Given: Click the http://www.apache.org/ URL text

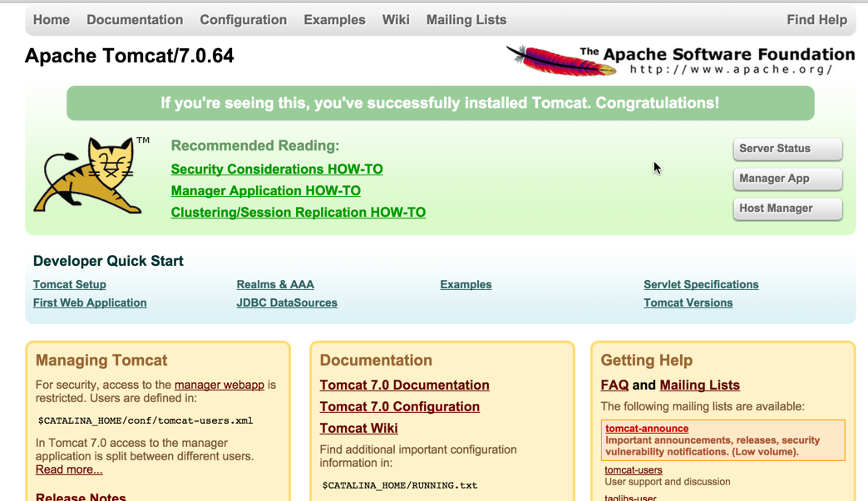Looking at the screenshot, I should pos(732,70).
